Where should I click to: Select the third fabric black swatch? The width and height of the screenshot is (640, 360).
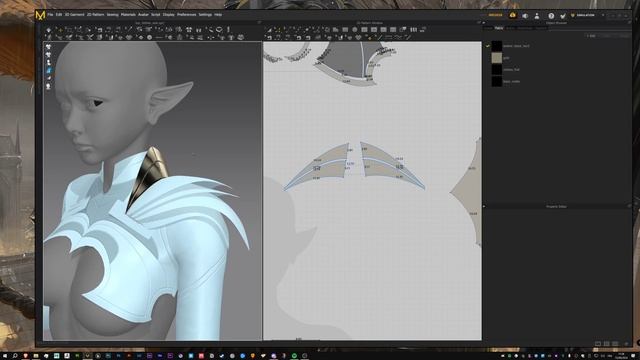[x=496, y=70]
